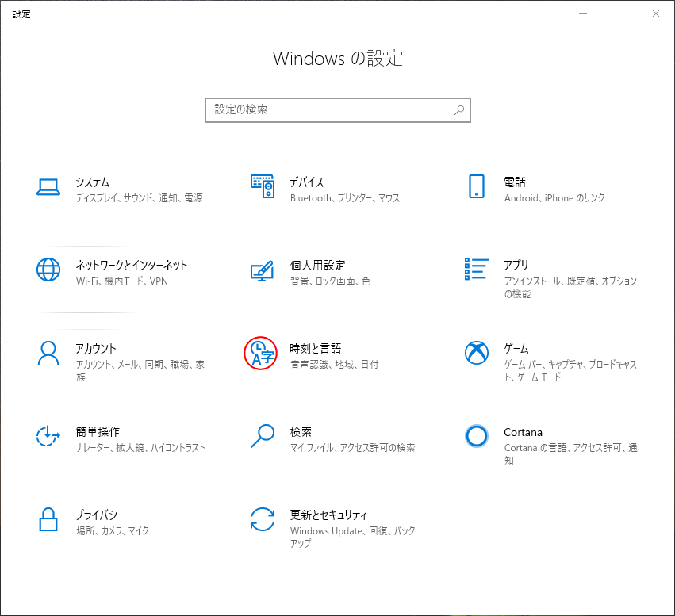The image size is (675, 616).
Task: Open the 電話 heading
Action: point(515,182)
